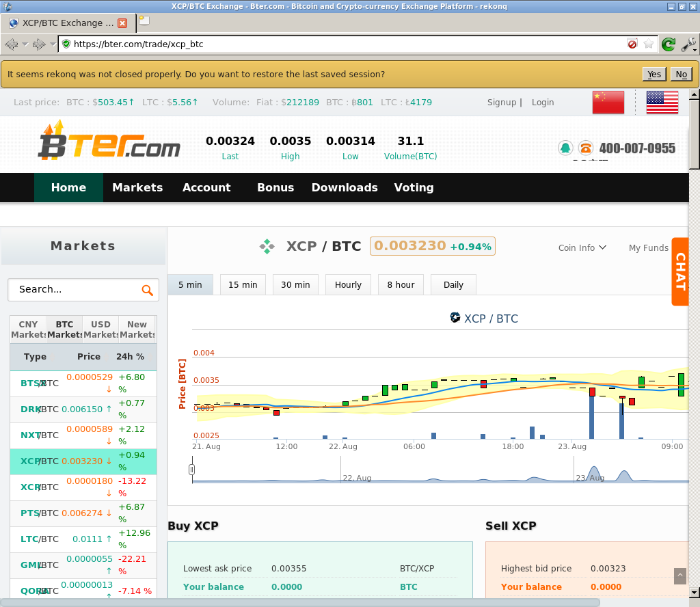The width and height of the screenshot is (700, 607).
Task: Click the chart navigator range handle
Action: point(192,470)
